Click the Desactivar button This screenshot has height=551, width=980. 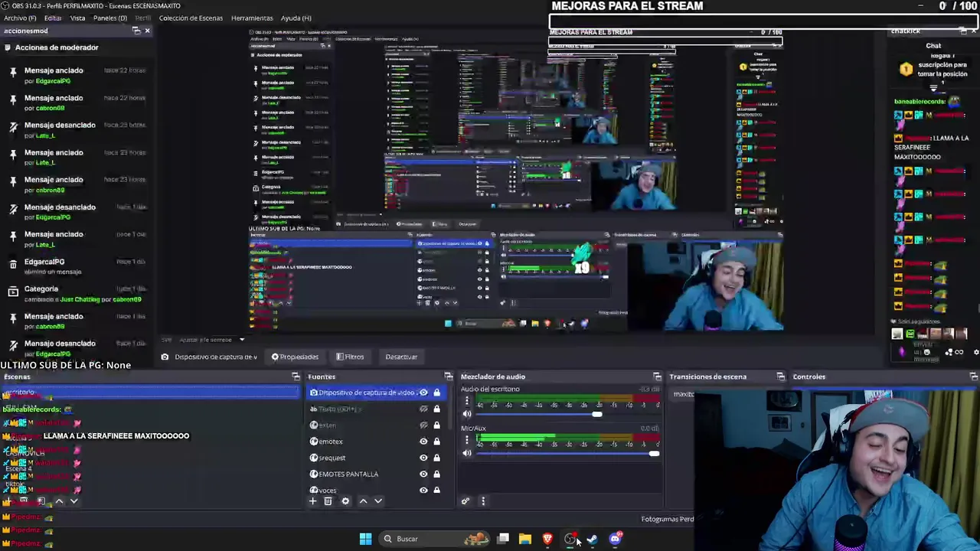pos(401,357)
